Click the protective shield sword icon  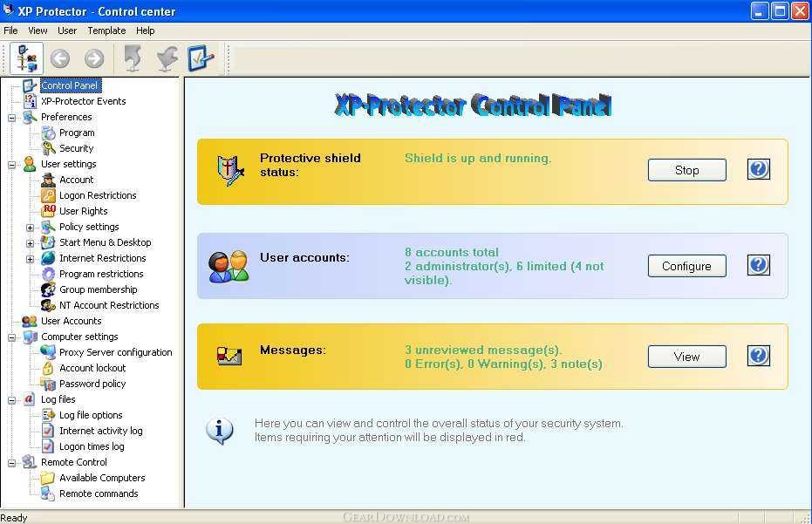[x=229, y=170]
